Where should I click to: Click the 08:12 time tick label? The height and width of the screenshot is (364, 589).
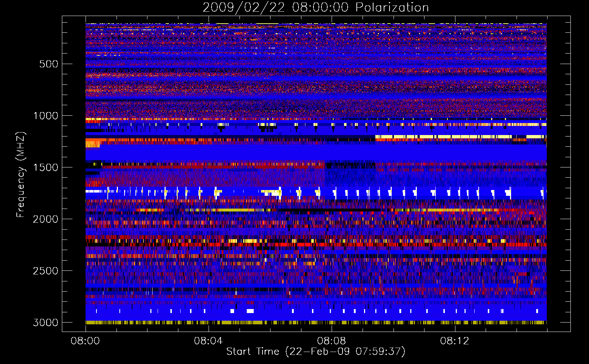[x=455, y=341]
